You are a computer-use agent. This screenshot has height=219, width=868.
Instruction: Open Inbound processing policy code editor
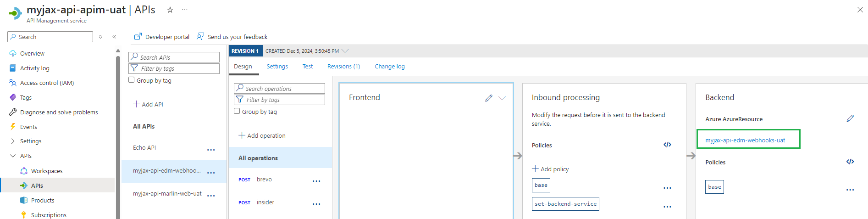click(x=667, y=145)
